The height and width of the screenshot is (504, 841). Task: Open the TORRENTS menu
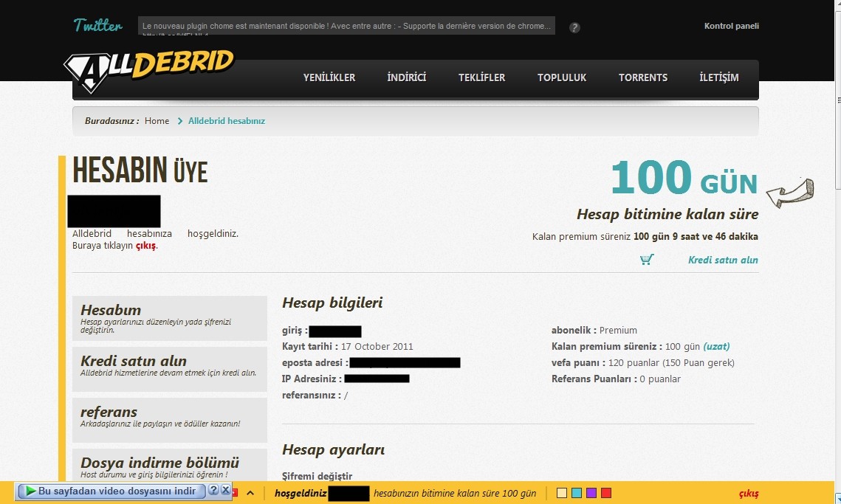click(x=643, y=77)
